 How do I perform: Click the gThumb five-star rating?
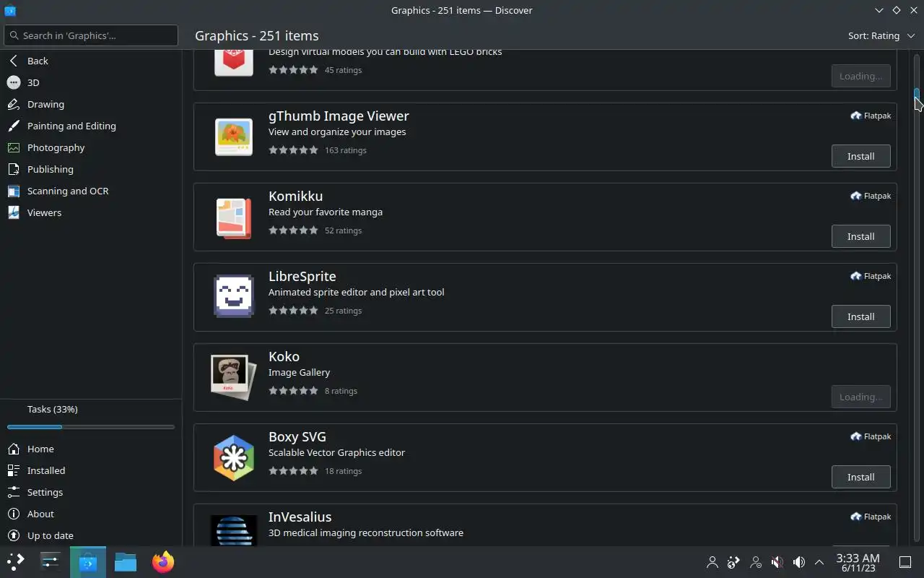(x=293, y=150)
